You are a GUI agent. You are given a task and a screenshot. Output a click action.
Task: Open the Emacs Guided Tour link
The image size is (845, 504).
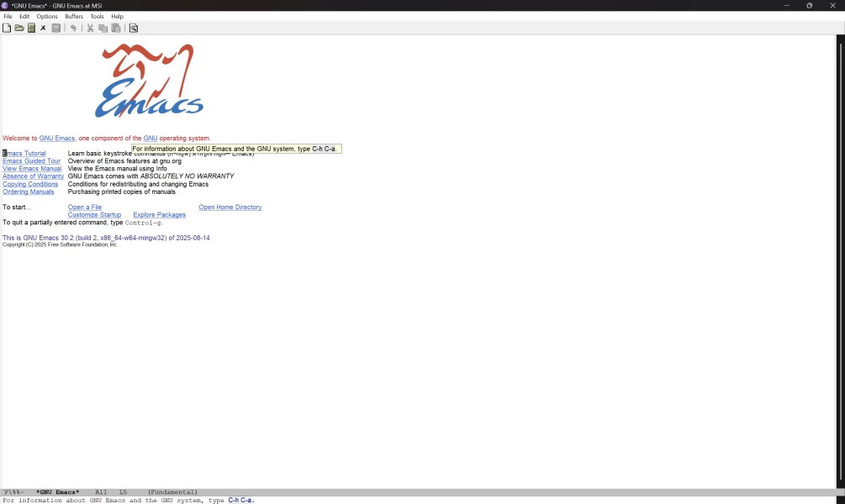pyautogui.click(x=31, y=161)
